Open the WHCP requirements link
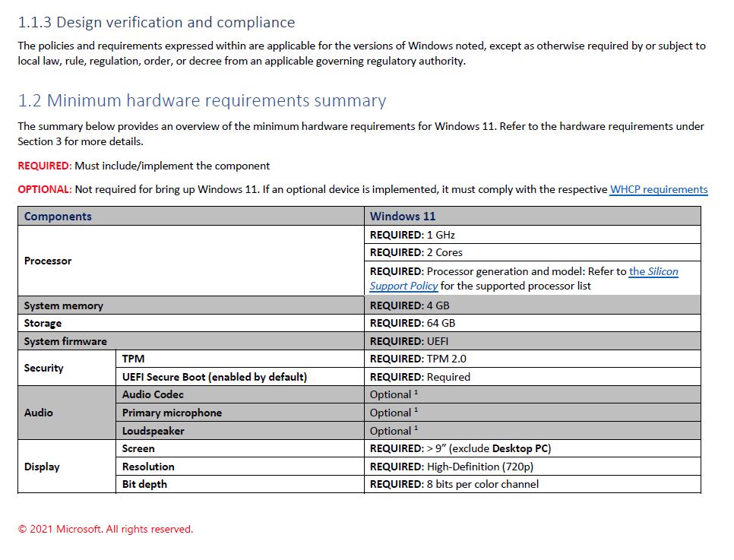The image size is (734, 560). tap(659, 190)
